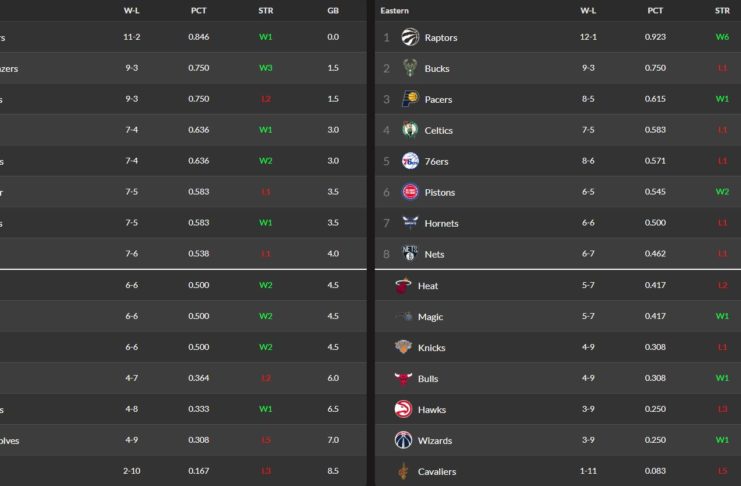
Task: Click the Celtics team logo
Action: pyautogui.click(x=409, y=130)
